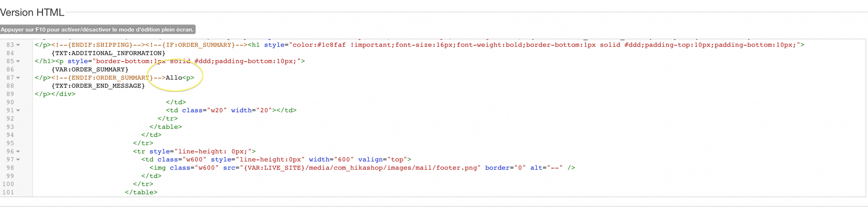This screenshot has height=208, width=868.
Task: Collapse the fold arrow on line 83
Action: [x=18, y=45]
